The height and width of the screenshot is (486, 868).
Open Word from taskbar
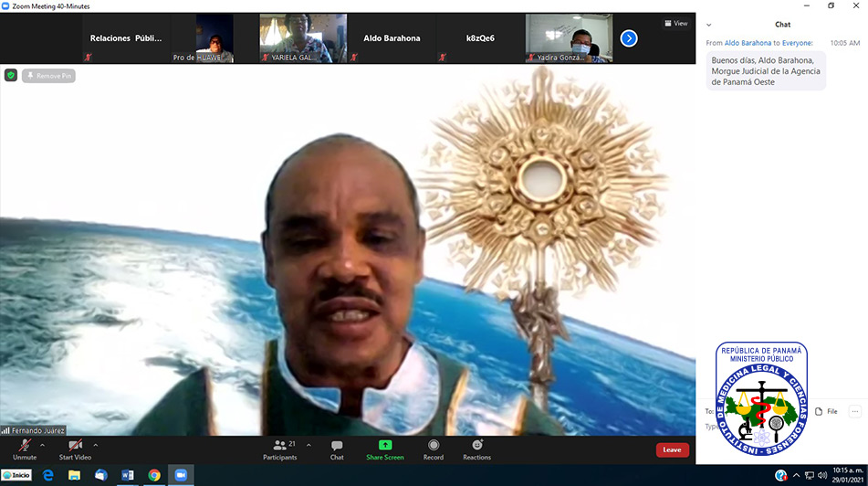(127, 475)
